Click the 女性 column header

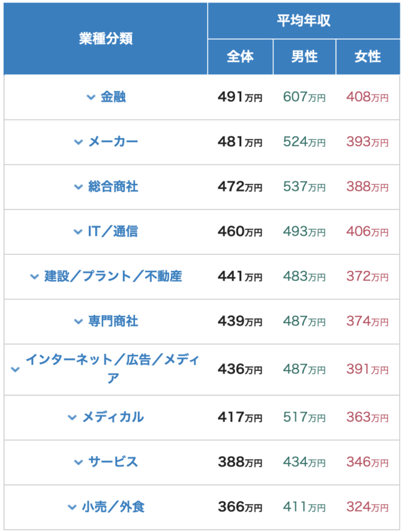click(x=368, y=57)
